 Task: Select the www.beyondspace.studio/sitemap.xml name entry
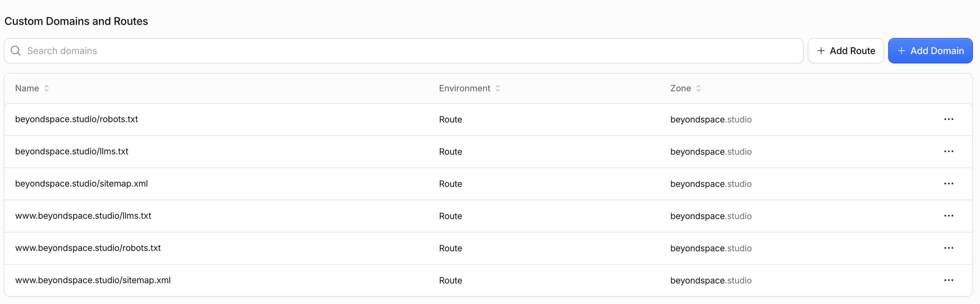click(93, 280)
